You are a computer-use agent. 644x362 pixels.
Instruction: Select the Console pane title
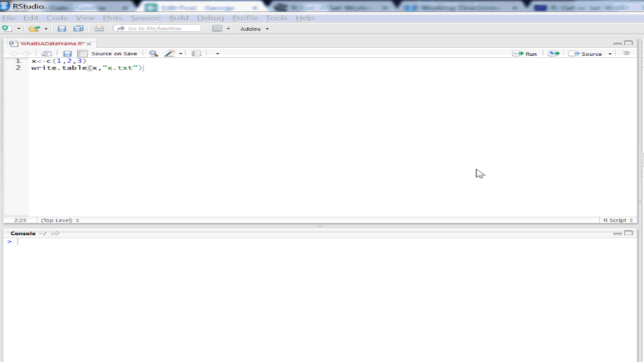(x=23, y=233)
